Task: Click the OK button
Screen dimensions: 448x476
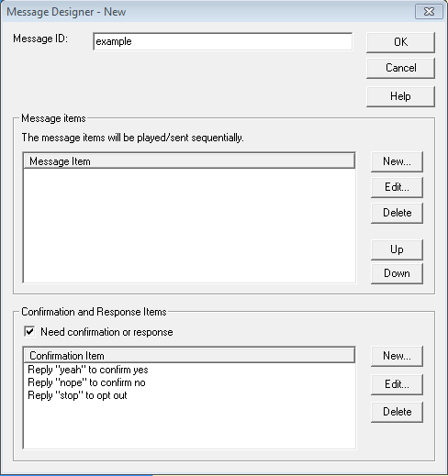Action: pos(400,42)
